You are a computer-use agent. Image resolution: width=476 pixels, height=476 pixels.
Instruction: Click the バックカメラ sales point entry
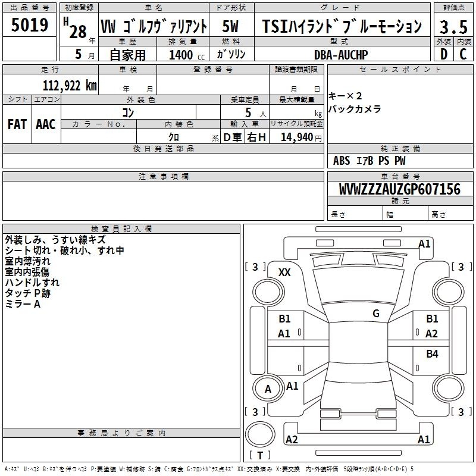(x=355, y=109)
